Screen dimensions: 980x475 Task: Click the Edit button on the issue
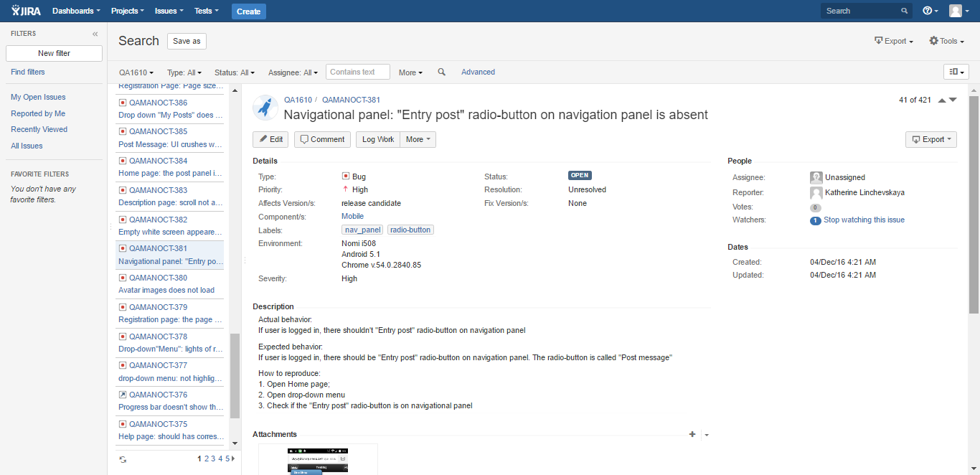coord(270,139)
